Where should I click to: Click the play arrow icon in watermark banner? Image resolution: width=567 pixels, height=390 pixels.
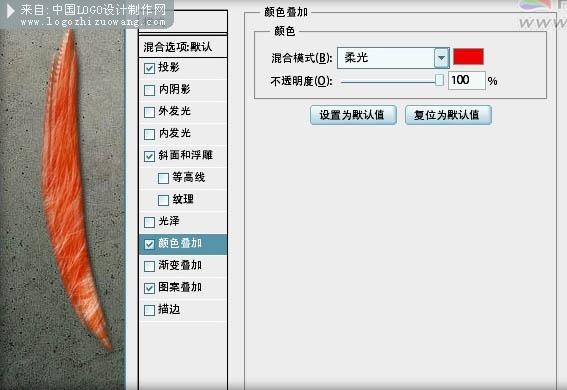click(11, 11)
